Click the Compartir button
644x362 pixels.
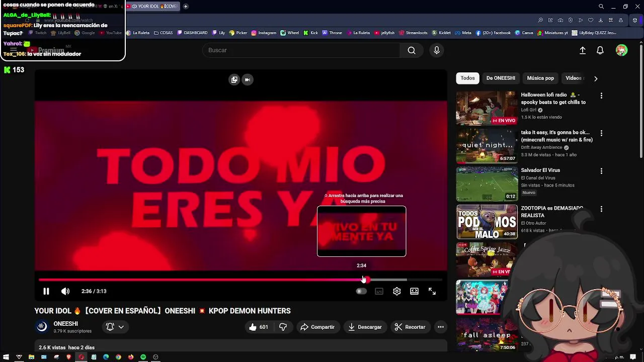(x=317, y=327)
